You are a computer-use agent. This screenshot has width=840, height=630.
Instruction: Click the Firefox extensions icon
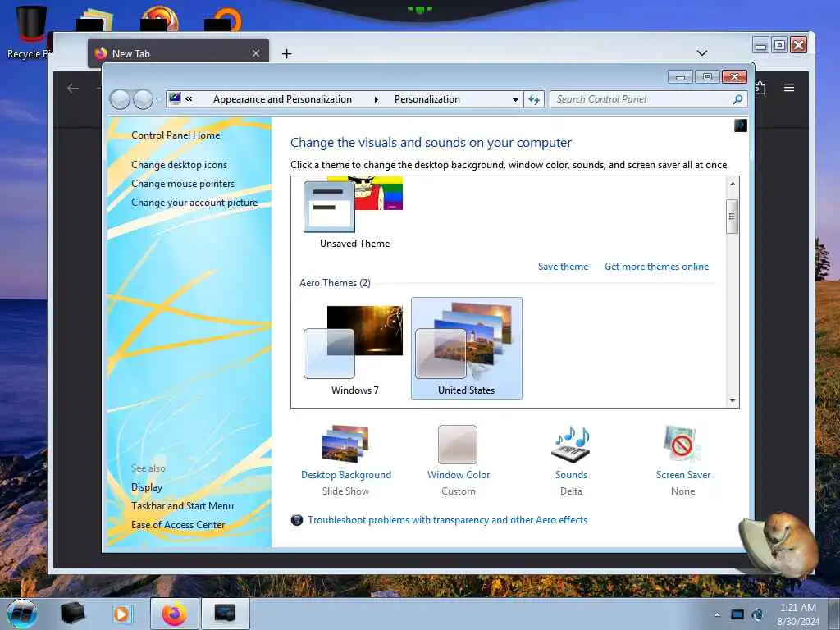point(760,87)
